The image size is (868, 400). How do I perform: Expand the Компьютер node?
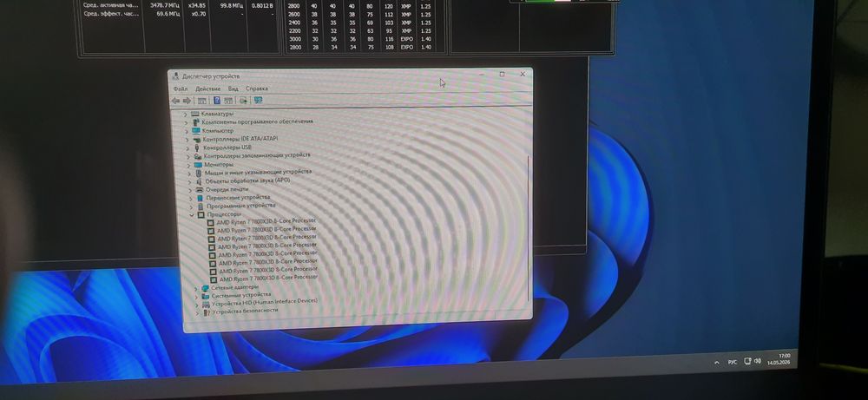click(187, 131)
